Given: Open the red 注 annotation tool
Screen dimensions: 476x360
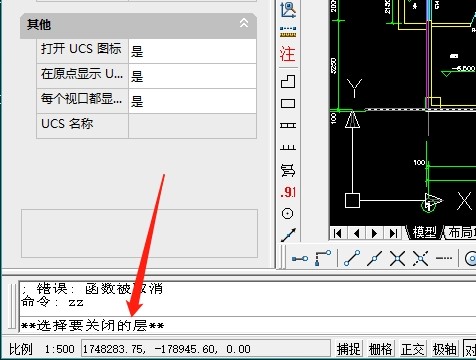Looking at the screenshot, I should 288,54.
